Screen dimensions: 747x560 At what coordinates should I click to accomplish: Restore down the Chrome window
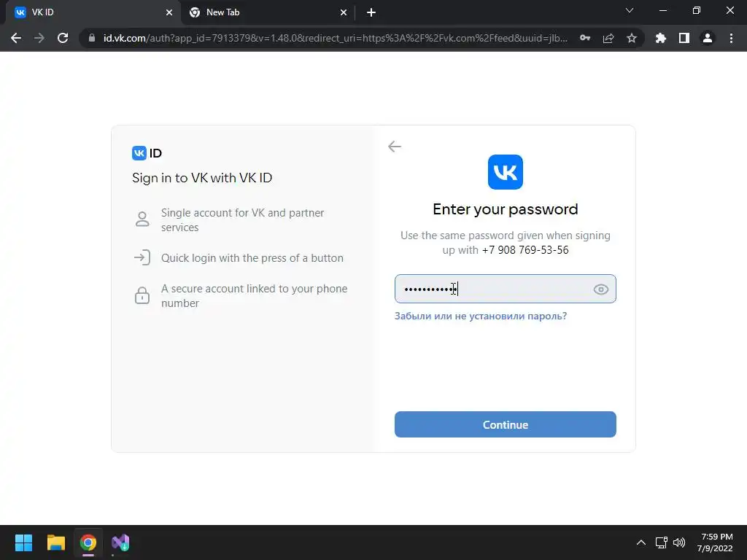[x=697, y=10]
